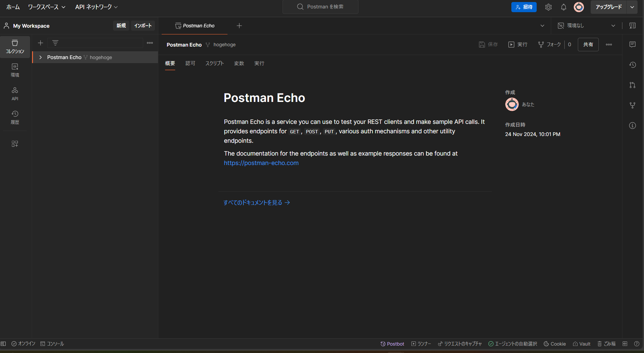The width and height of the screenshot is (644, 353).
Task: Toggle sidebar visibility icon in status bar
Action: tap(3, 344)
